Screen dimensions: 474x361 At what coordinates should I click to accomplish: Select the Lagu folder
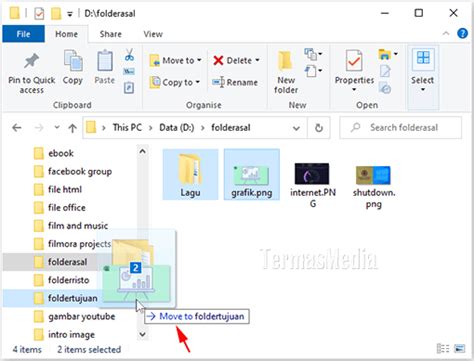(190, 174)
